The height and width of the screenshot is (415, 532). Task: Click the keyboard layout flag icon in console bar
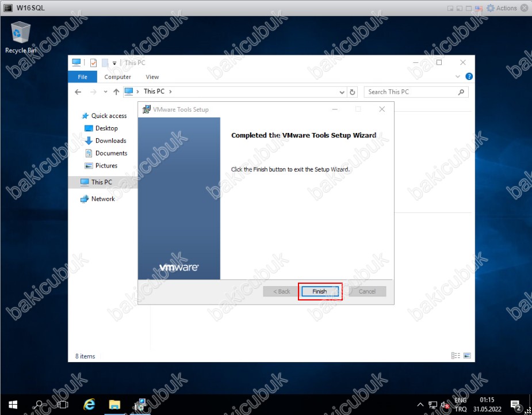point(479,8)
